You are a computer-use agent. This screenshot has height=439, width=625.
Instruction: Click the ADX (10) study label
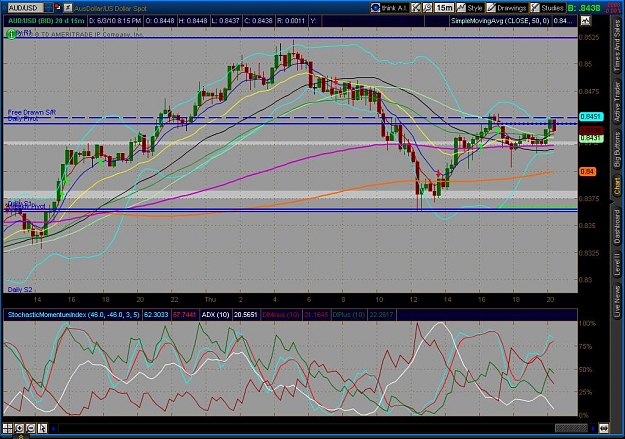(x=215, y=315)
